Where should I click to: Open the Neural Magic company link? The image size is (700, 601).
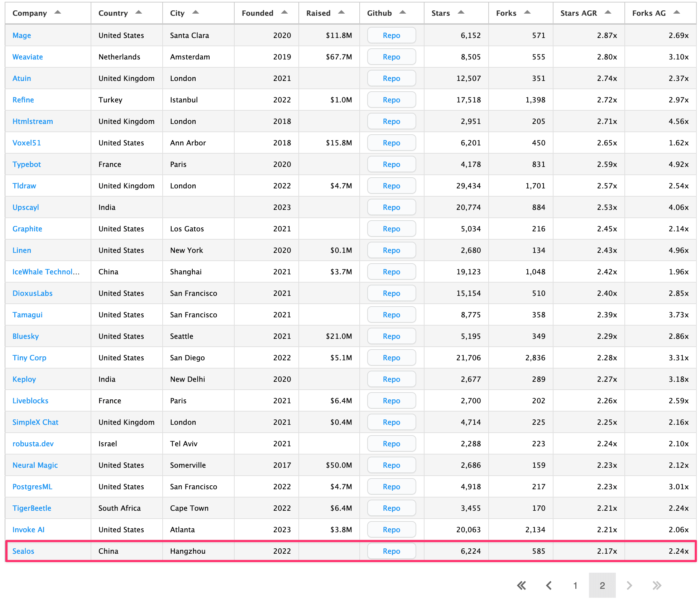35,465
